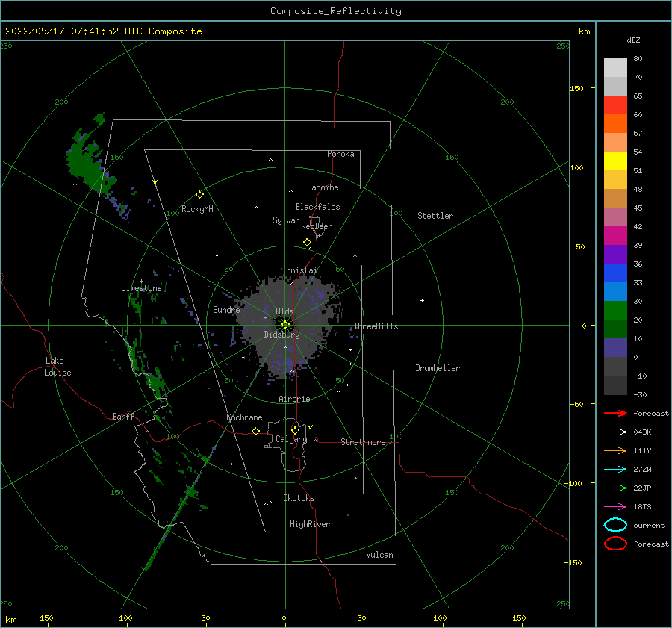
Task: Click the Didsbury city label
Action: pyautogui.click(x=281, y=335)
